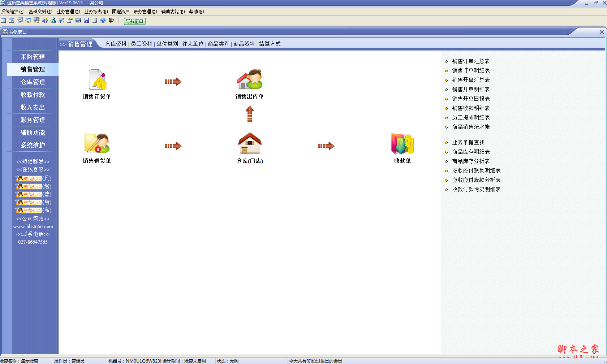Open the 仓库(门店) house icon

coord(250,143)
